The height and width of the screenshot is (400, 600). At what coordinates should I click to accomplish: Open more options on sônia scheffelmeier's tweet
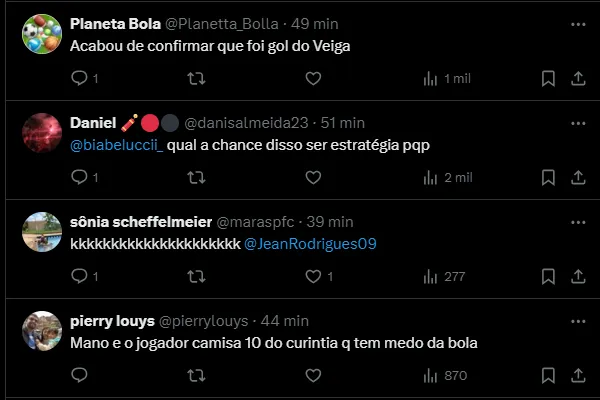tap(578, 221)
